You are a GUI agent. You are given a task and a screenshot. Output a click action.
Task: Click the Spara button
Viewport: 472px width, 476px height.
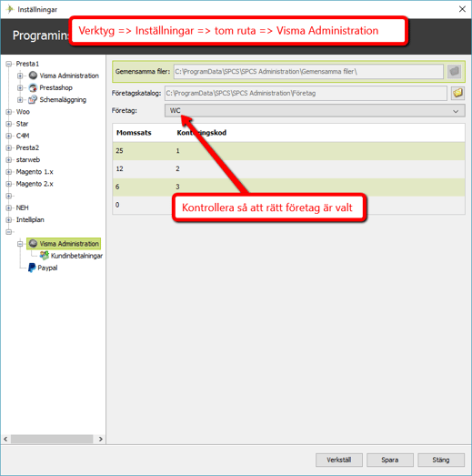click(x=390, y=460)
